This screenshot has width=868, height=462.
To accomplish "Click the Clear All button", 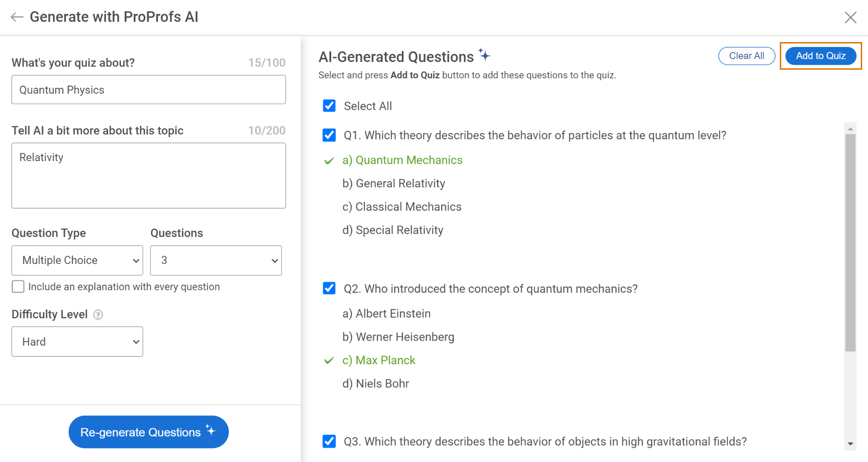I will (x=746, y=56).
